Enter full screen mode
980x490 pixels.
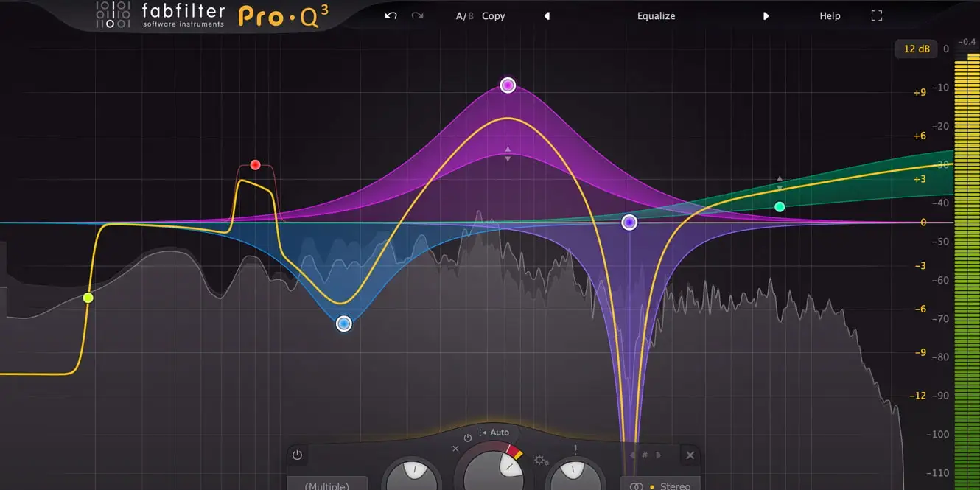tap(876, 15)
